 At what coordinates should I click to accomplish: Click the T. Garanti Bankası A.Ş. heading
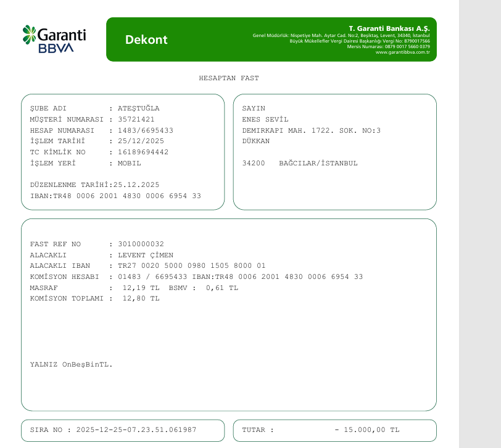click(x=389, y=28)
